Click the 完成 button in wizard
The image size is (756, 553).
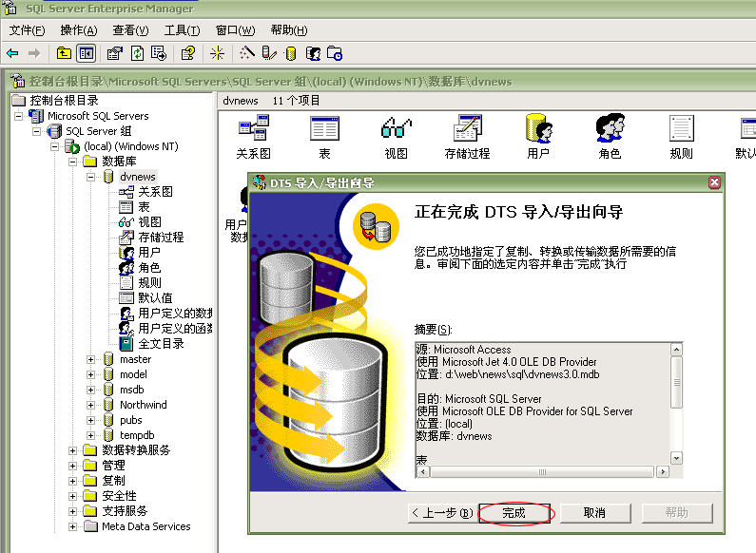[x=514, y=513]
